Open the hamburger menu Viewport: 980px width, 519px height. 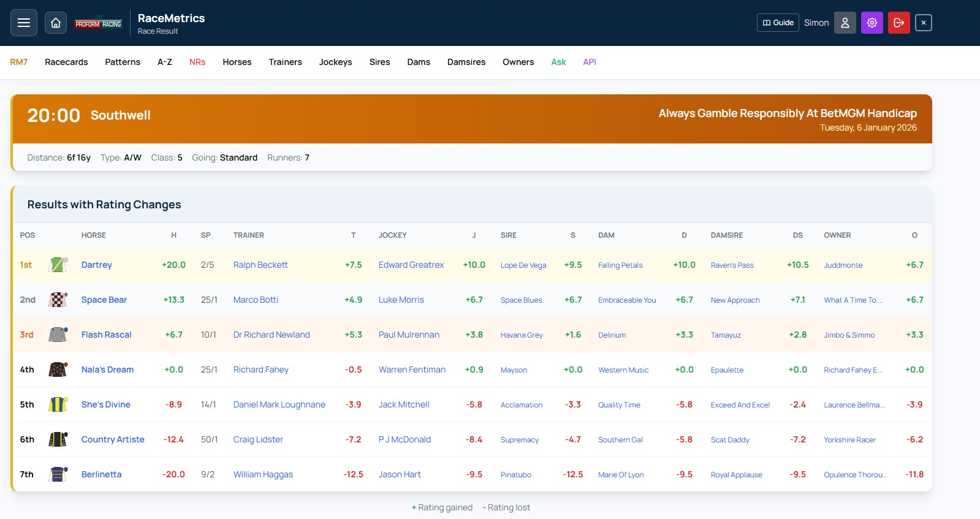[x=24, y=23]
